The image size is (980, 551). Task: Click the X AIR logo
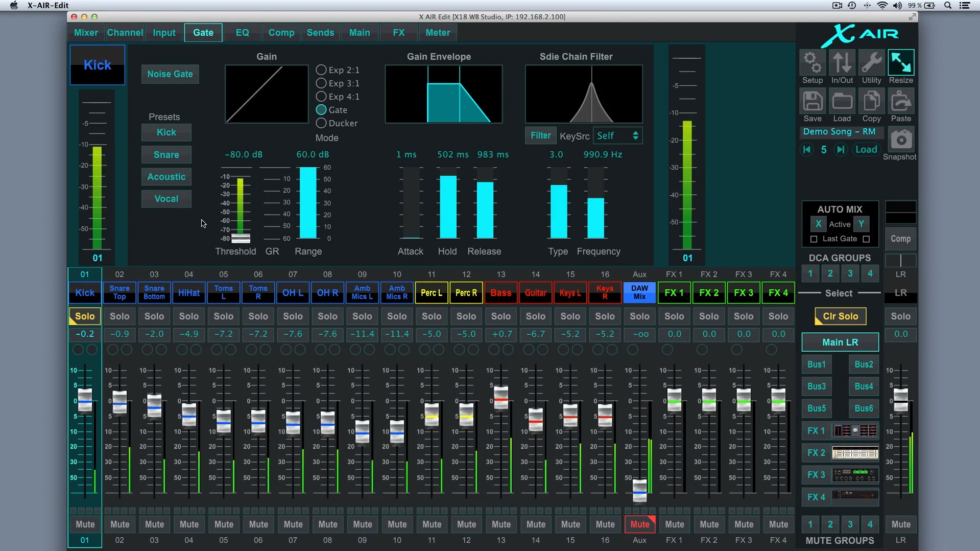coord(859,35)
